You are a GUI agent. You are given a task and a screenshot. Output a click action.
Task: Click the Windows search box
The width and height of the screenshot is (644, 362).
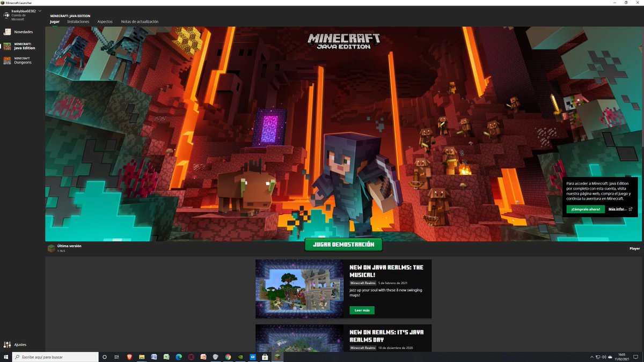tap(55, 357)
